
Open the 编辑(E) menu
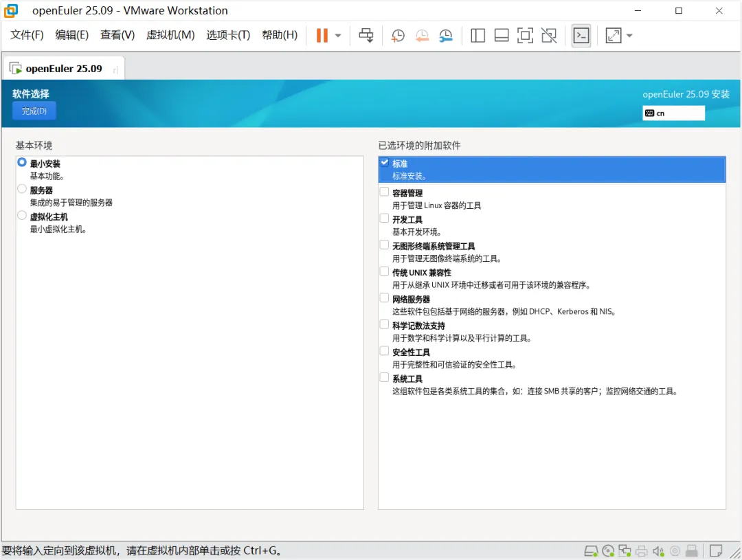[x=72, y=35]
